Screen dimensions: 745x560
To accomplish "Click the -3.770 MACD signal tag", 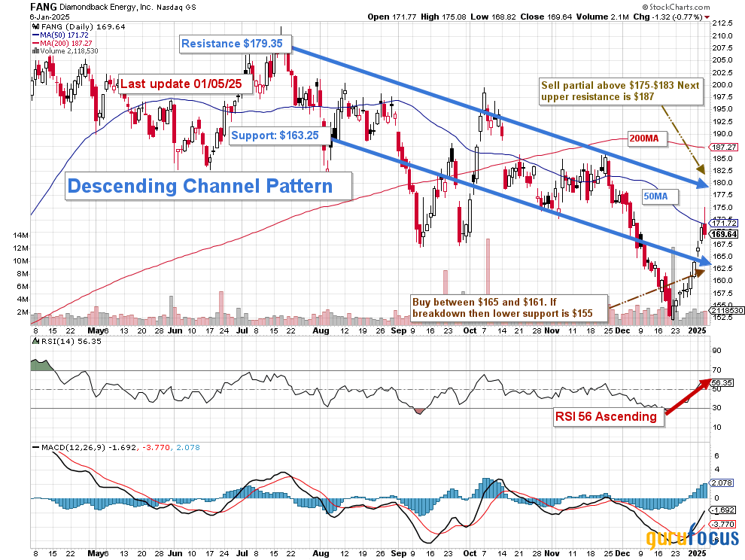I will (x=722, y=525).
